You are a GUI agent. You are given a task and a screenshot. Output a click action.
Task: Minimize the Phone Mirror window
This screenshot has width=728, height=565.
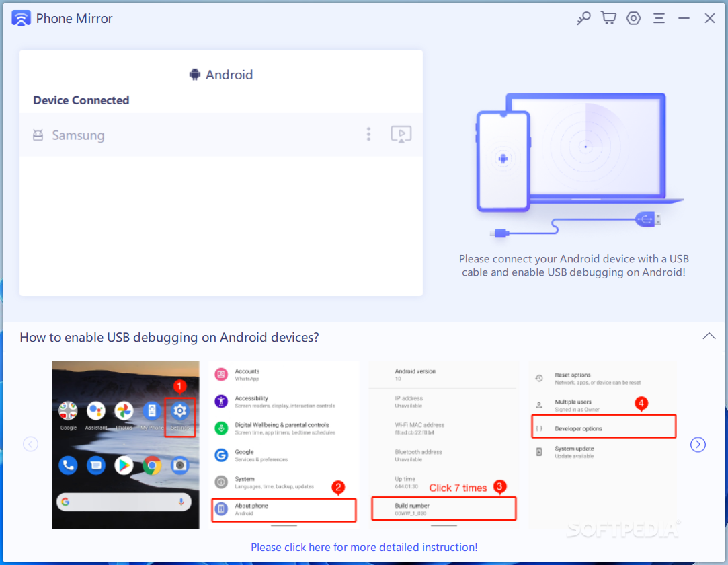click(684, 18)
